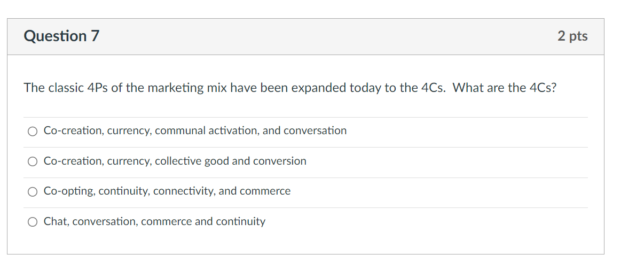Choose the radio button for collective good answer
This screenshot has width=644, height=270.
pyautogui.click(x=33, y=161)
